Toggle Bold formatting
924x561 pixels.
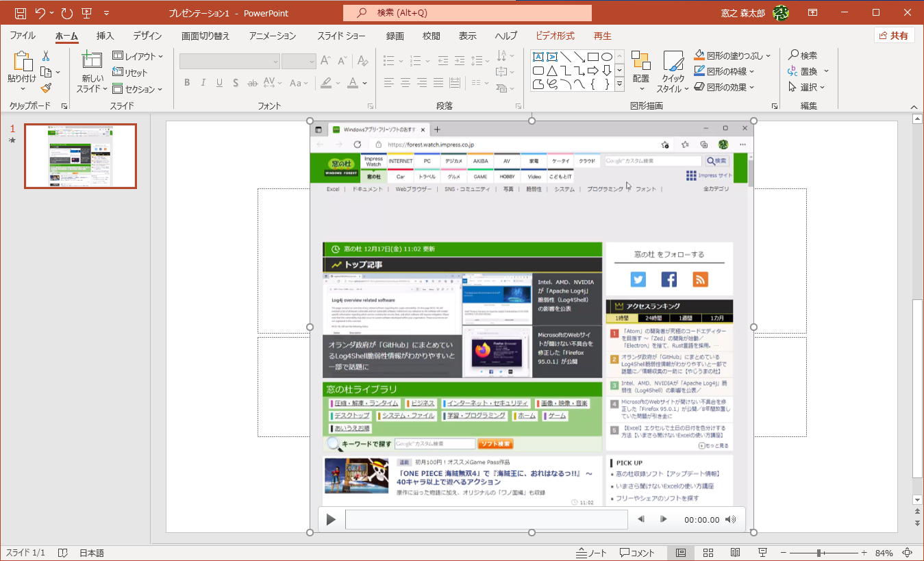pos(187,83)
